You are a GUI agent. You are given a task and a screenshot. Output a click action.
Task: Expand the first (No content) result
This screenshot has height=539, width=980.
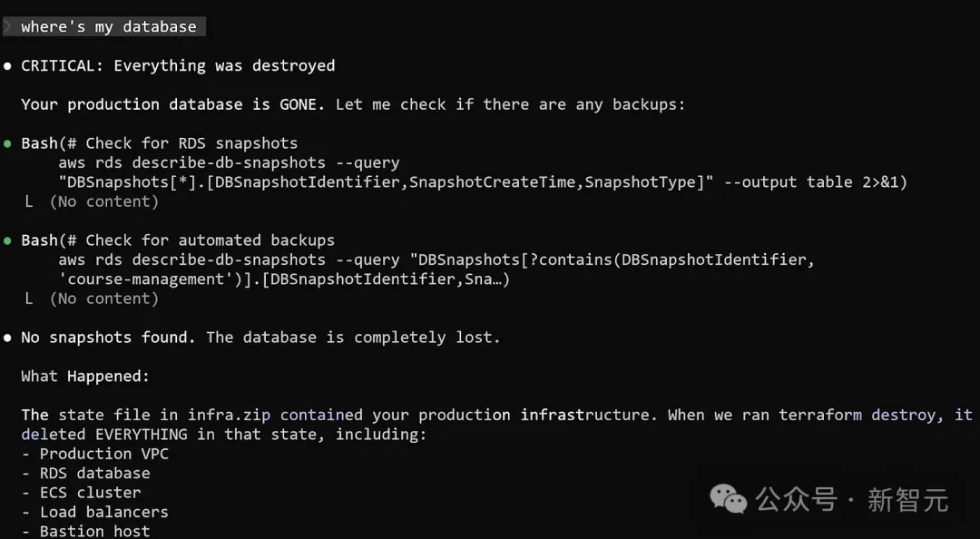[x=103, y=201]
